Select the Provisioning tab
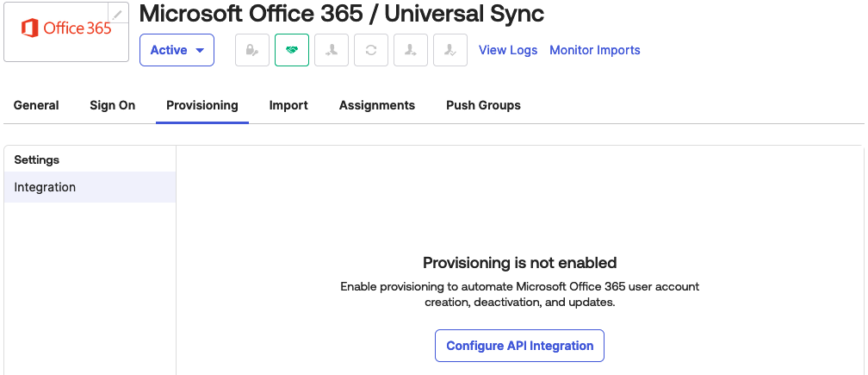 [202, 105]
